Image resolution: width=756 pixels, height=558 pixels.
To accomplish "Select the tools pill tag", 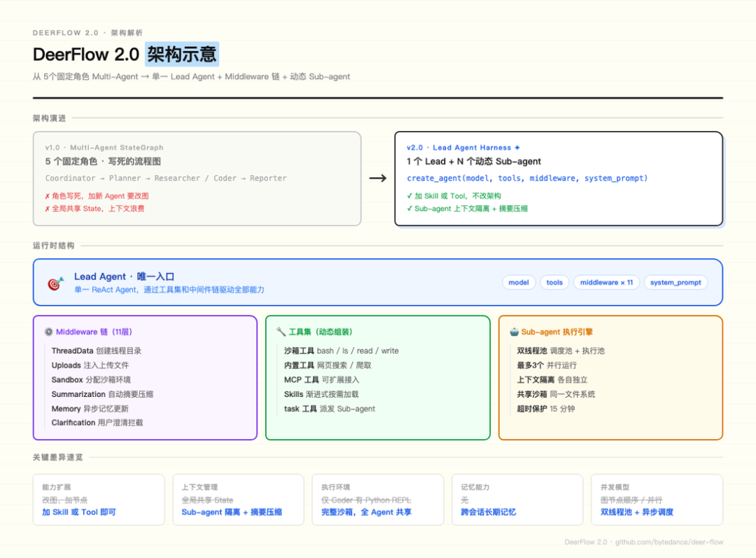I will 554,282.
